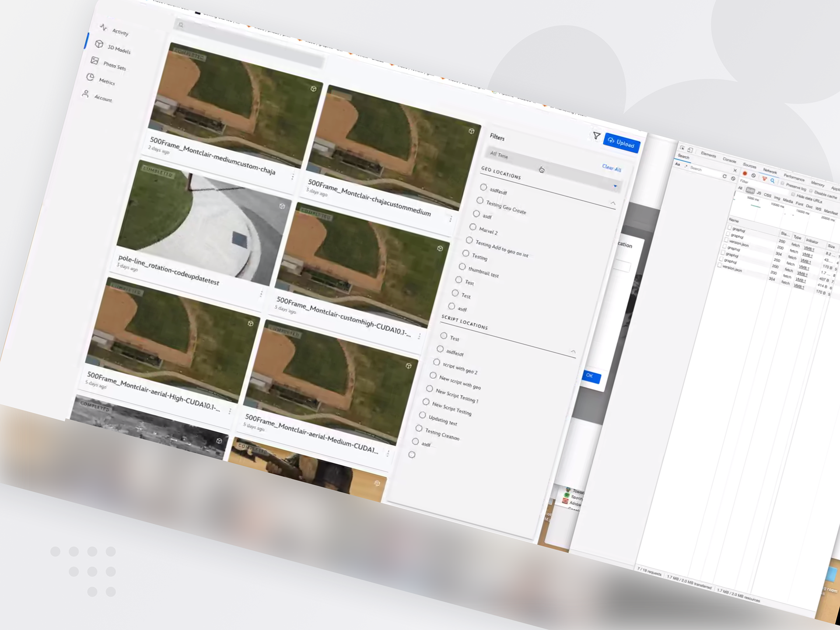The height and width of the screenshot is (630, 840).
Task: Open the three-dot menu on the pole-line_rotation card
Action: [261, 294]
